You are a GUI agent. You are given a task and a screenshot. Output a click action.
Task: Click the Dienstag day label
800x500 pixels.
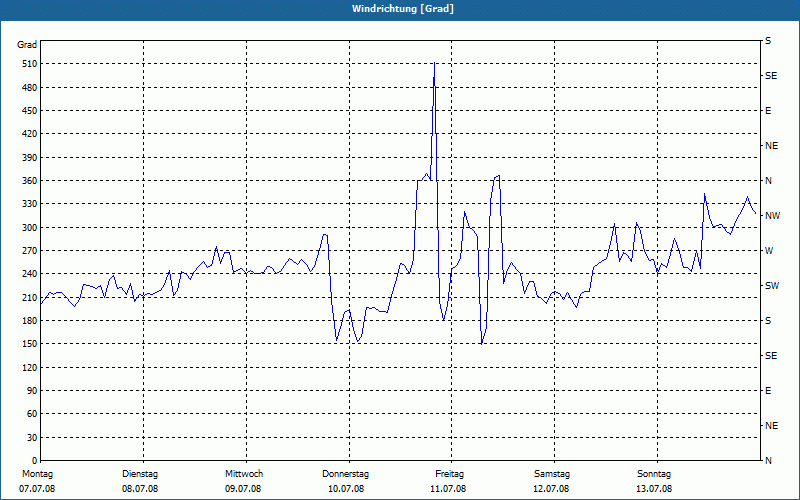(140, 474)
